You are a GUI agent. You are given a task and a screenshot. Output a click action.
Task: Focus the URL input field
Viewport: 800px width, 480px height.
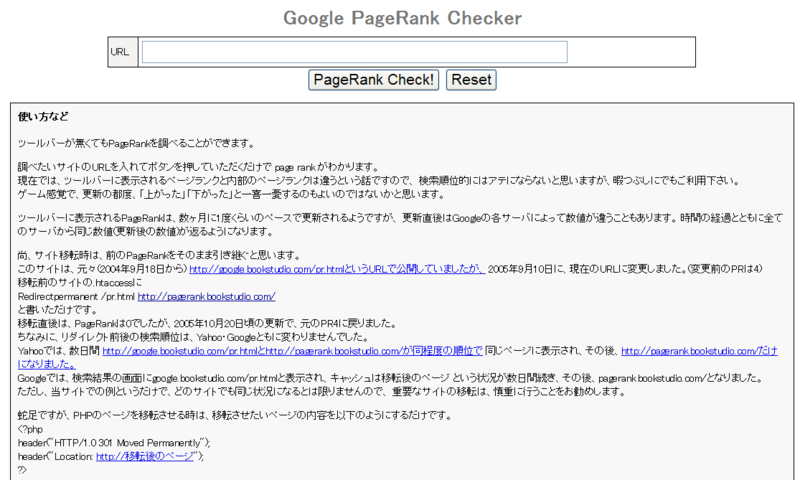coord(355,52)
